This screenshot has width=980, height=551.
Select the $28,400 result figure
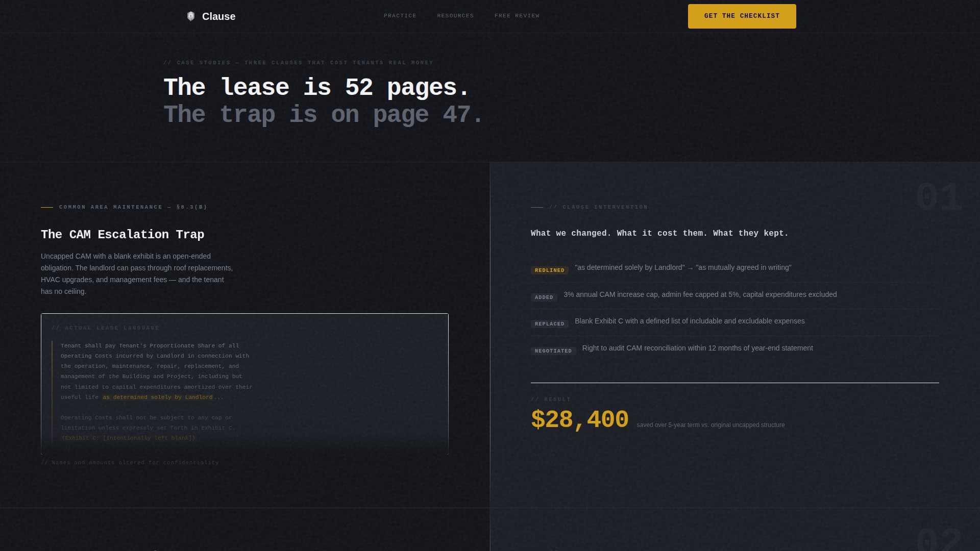(x=579, y=419)
